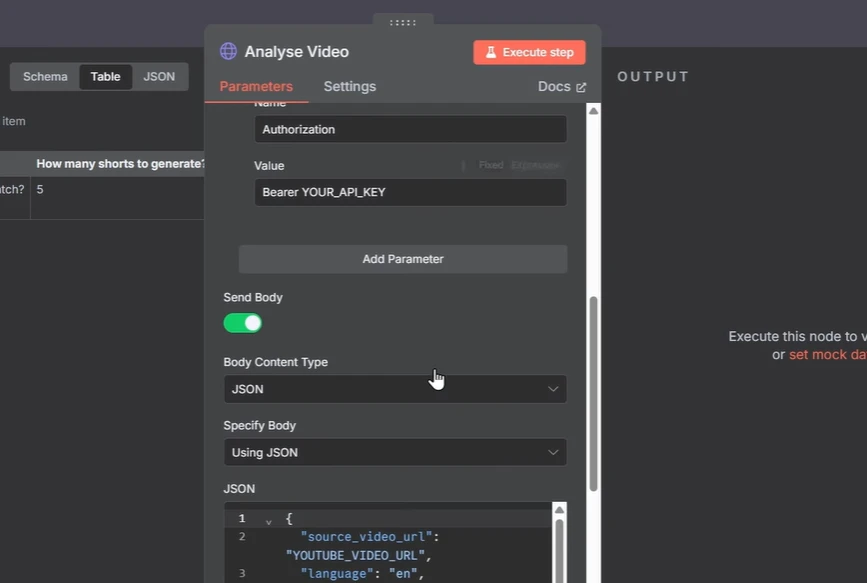
Task: Click the OUTPUT panel heading
Action: tap(653, 76)
